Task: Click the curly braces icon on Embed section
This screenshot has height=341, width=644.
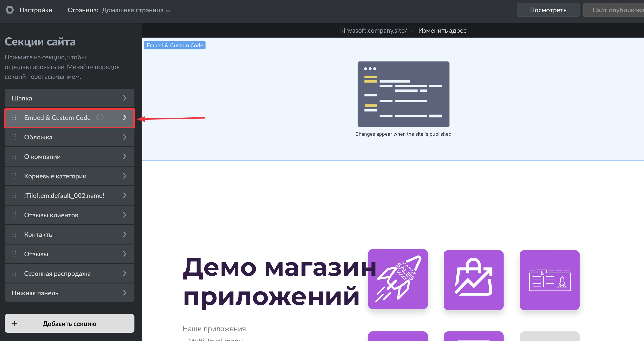Action: click(x=99, y=117)
